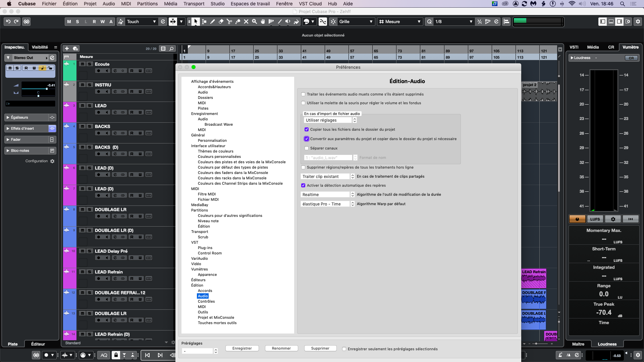This screenshot has width=644, height=362.
Task: Open the Préréglages presets dropdown
Action: (x=200, y=351)
